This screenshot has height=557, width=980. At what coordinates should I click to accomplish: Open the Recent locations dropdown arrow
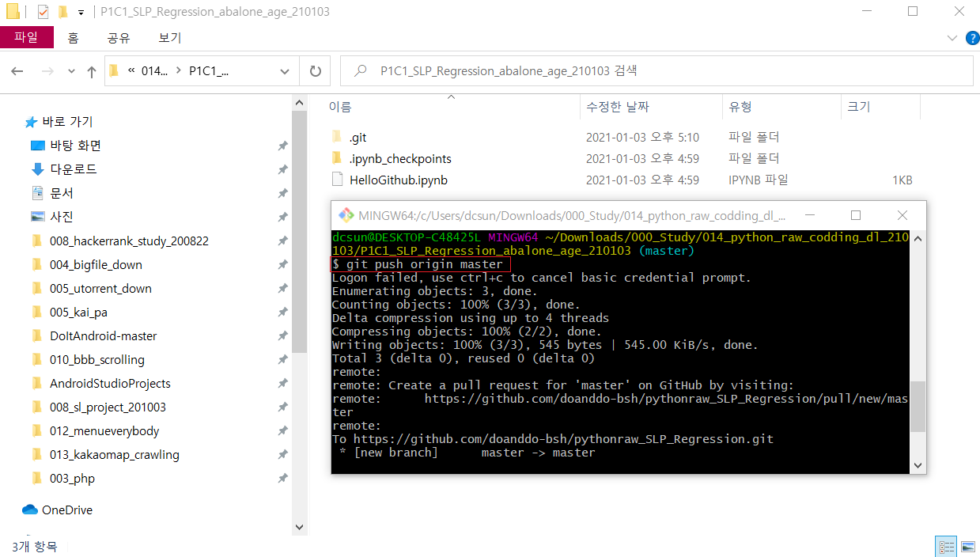pyautogui.click(x=71, y=71)
